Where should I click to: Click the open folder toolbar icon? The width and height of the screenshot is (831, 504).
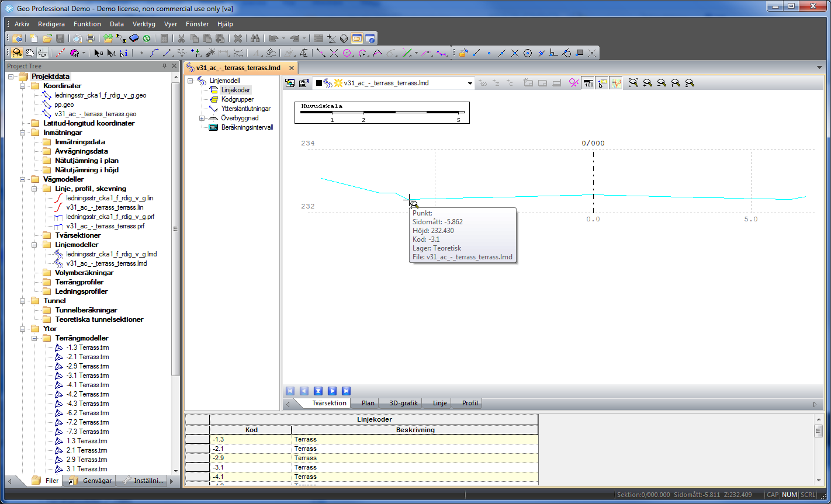47,39
